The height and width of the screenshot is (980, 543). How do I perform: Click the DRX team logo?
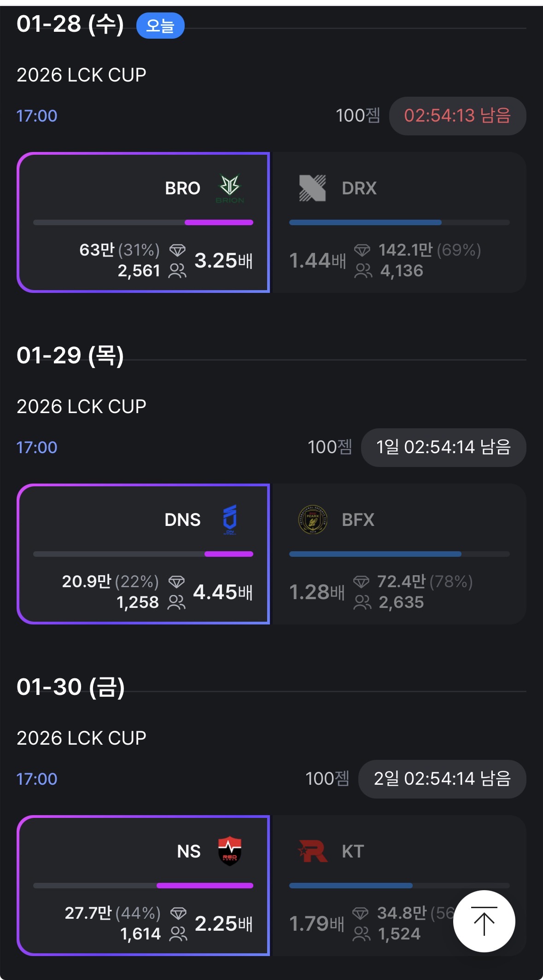pyautogui.click(x=312, y=188)
